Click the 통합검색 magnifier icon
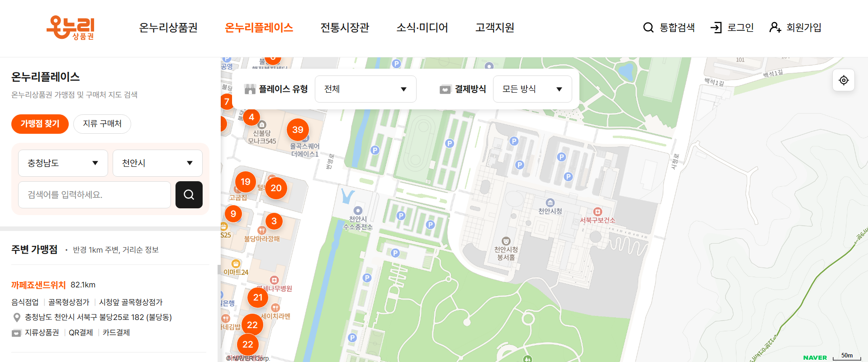 click(648, 28)
